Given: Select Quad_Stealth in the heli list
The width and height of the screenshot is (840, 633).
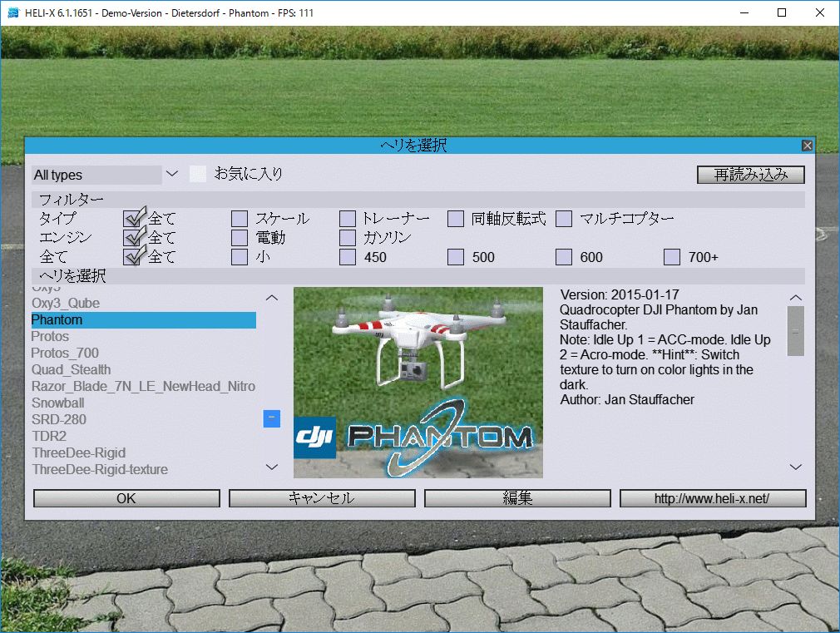Looking at the screenshot, I should [x=144, y=370].
